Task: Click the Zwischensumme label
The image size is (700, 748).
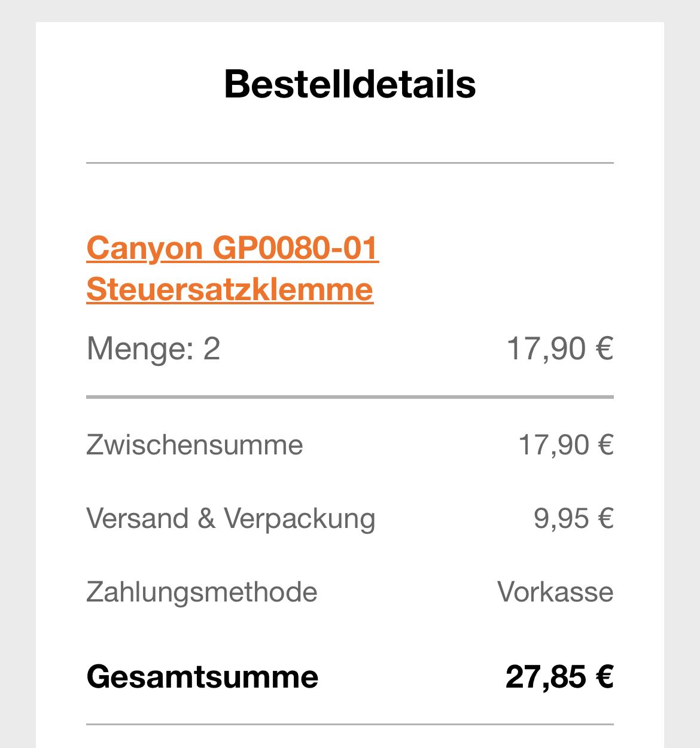Action: [194, 445]
